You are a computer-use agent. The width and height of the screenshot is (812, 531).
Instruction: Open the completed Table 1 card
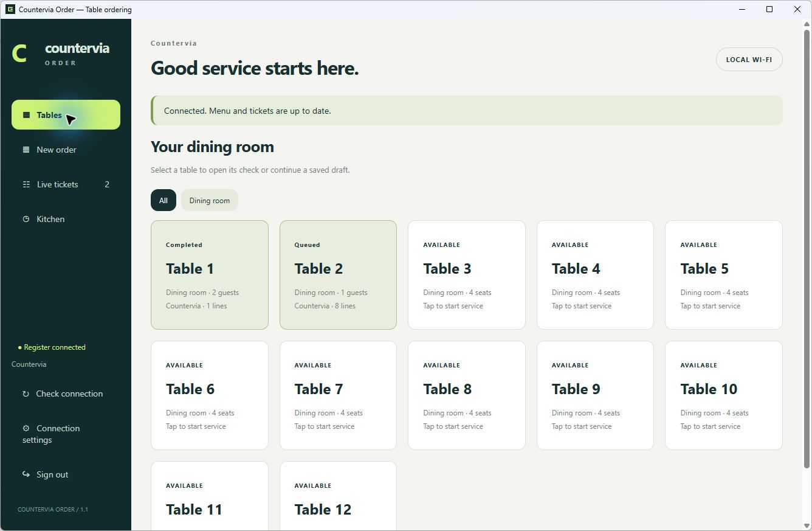click(210, 275)
